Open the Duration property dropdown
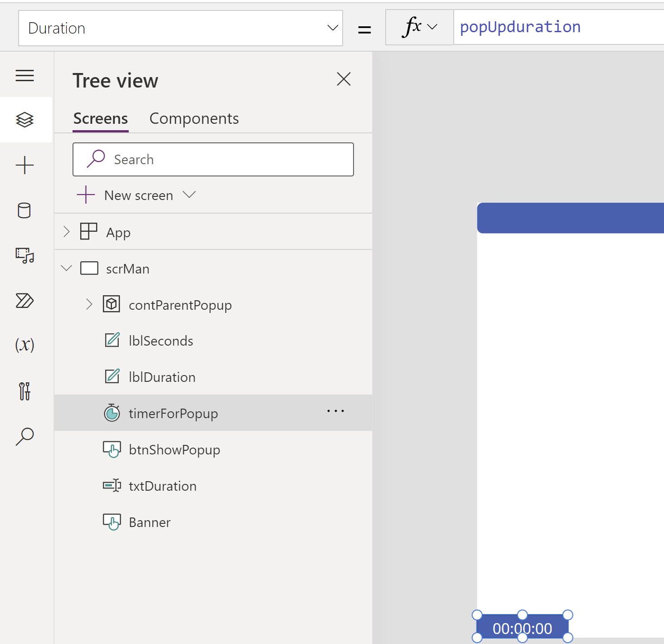664x644 pixels. (180, 28)
